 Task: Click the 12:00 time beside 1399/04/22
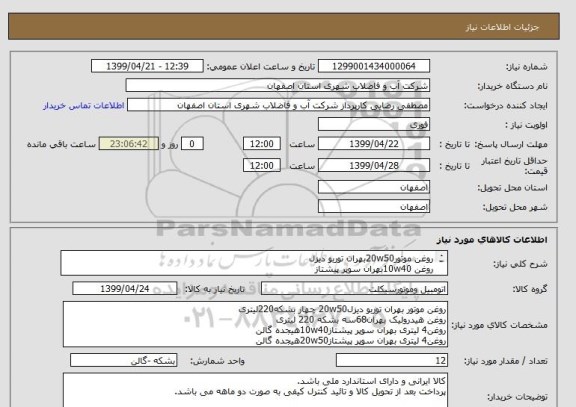click(262, 144)
